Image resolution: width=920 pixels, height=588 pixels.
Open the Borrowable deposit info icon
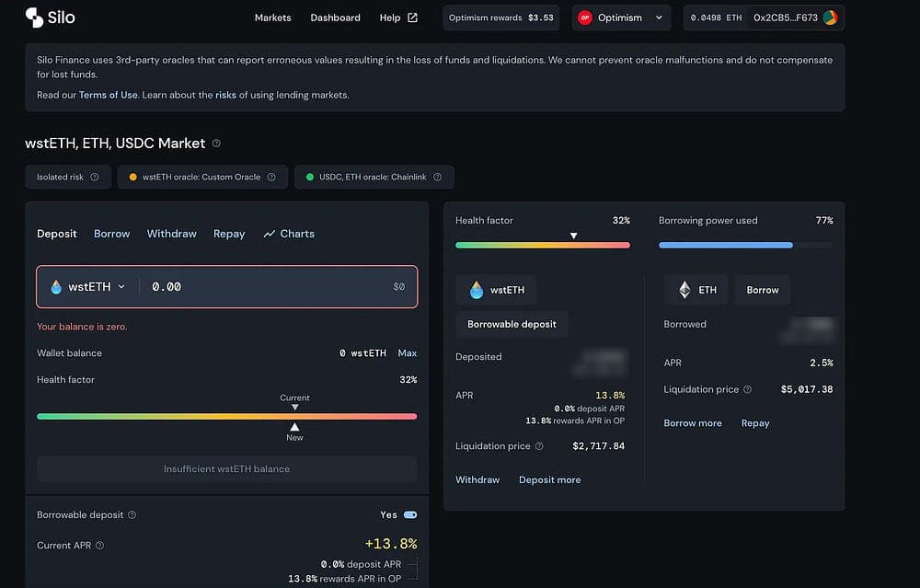[x=132, y=514]
